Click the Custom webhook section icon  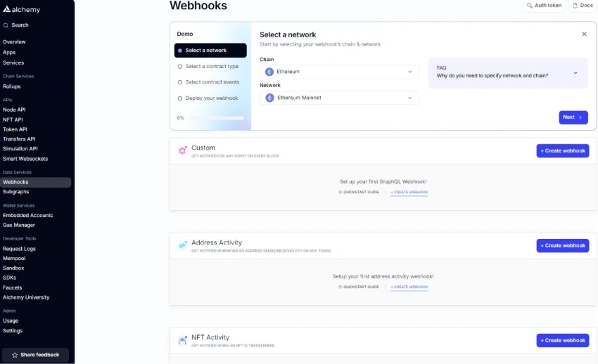[x=183, y=150]
